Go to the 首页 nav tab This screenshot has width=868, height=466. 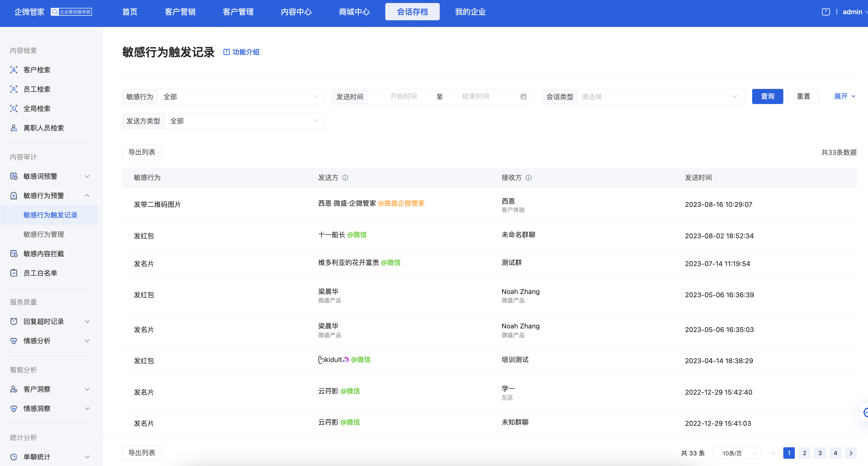(130, 12)
